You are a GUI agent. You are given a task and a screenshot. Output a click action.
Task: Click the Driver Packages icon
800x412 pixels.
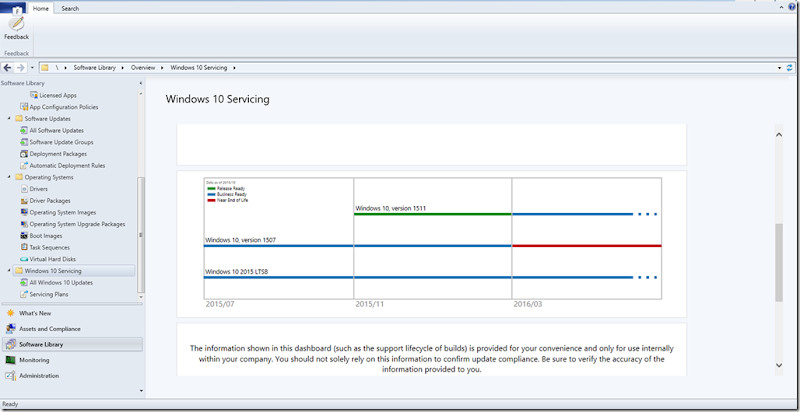pos(24,201)
